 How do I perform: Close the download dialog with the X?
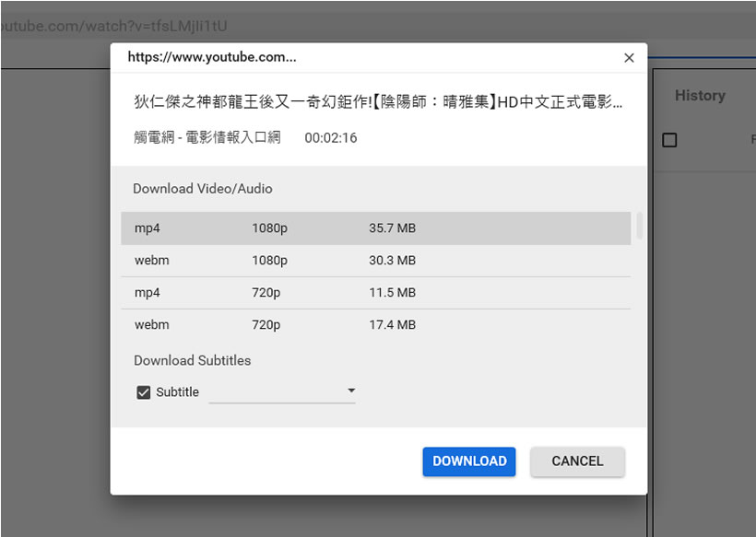(x=629, y=58)
